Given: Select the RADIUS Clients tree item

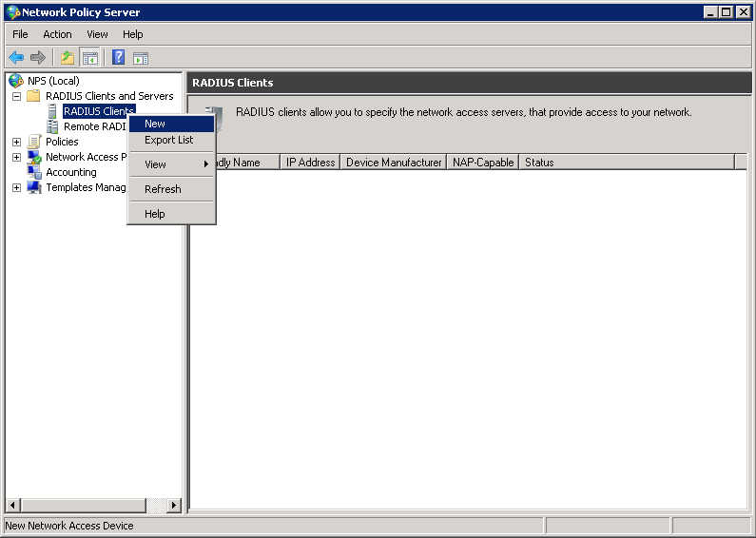Looking at the screenshot, I should tap(99, 111).
